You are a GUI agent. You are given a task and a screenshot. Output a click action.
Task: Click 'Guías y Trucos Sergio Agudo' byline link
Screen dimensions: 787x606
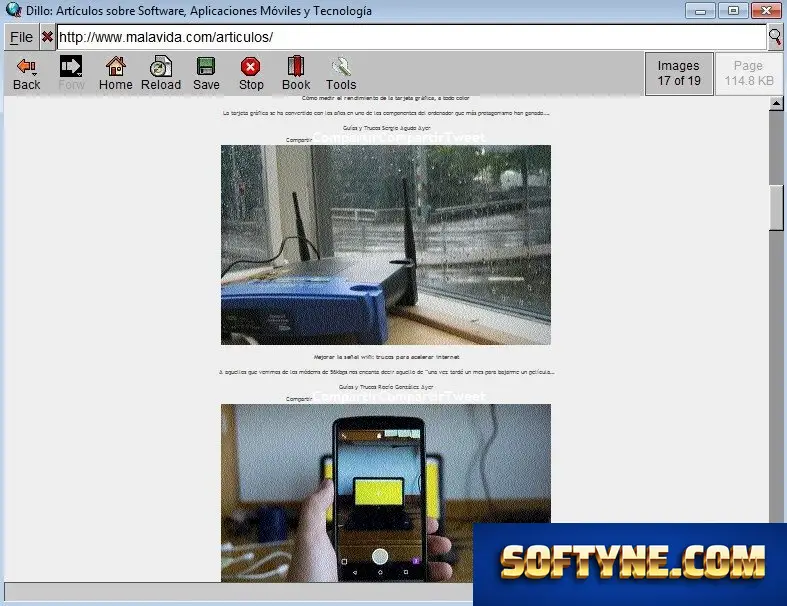click(x=386, y=128)
